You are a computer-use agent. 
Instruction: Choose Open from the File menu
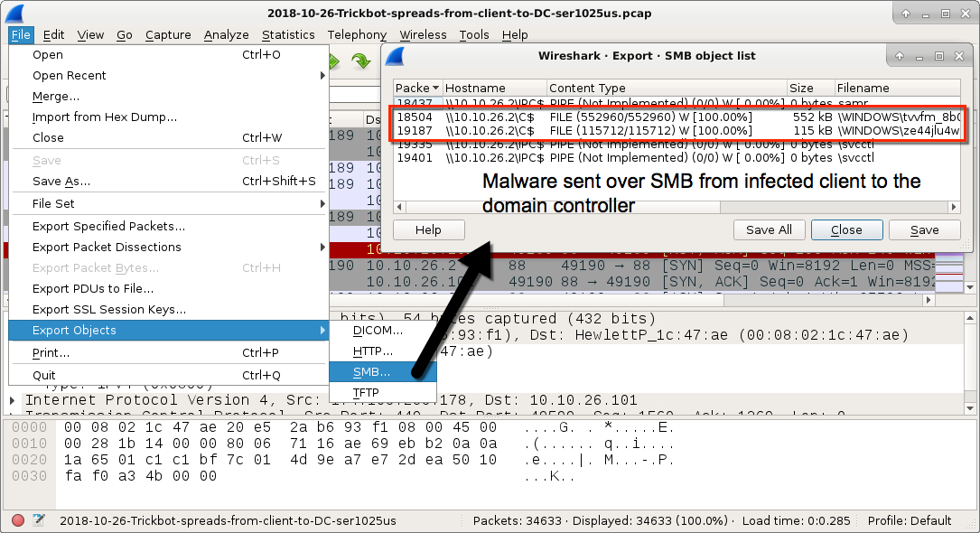[x=169, y=54]
